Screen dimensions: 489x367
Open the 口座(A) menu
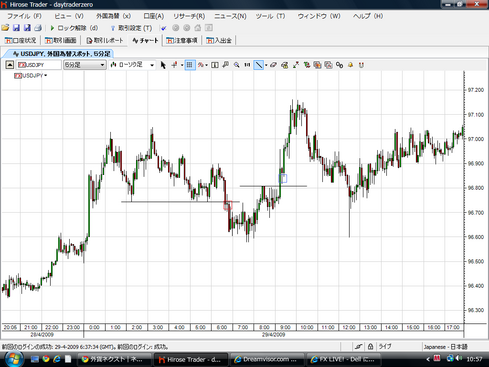tap(154, 16)
